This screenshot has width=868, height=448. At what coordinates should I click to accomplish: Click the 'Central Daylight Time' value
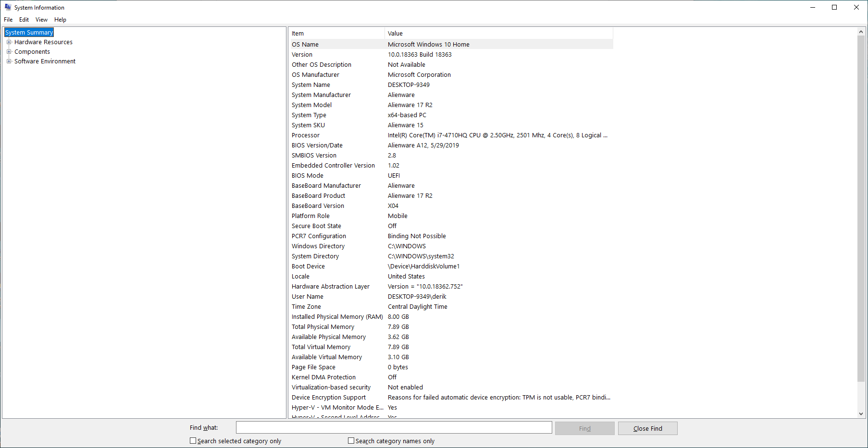[x=417, y=306]
